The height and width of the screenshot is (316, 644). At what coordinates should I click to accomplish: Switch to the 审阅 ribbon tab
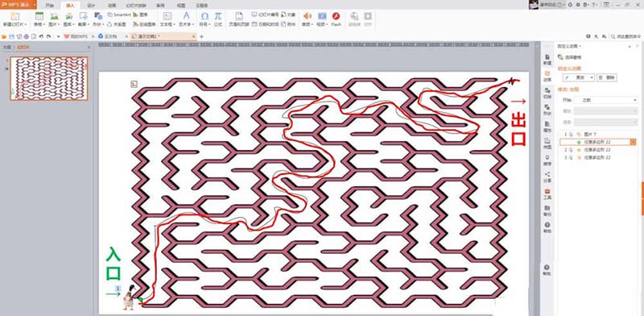[x=160, y=6]
